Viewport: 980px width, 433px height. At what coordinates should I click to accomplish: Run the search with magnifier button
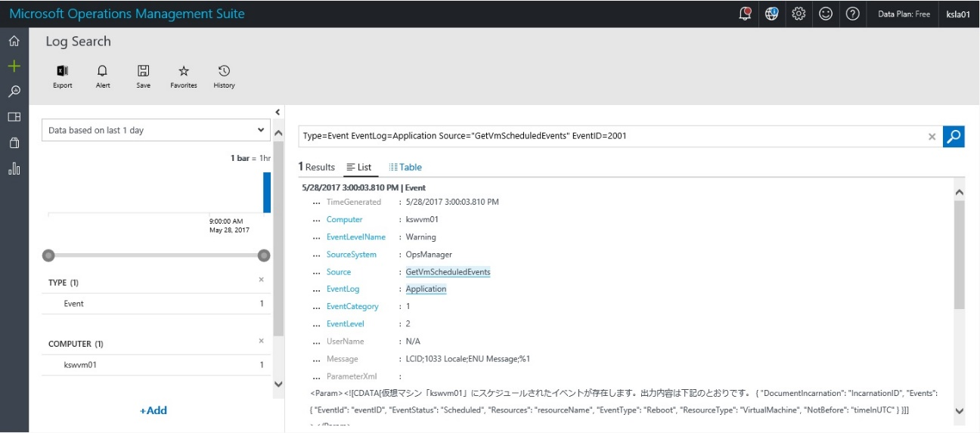pyautogui.click(x=954, y=136)
